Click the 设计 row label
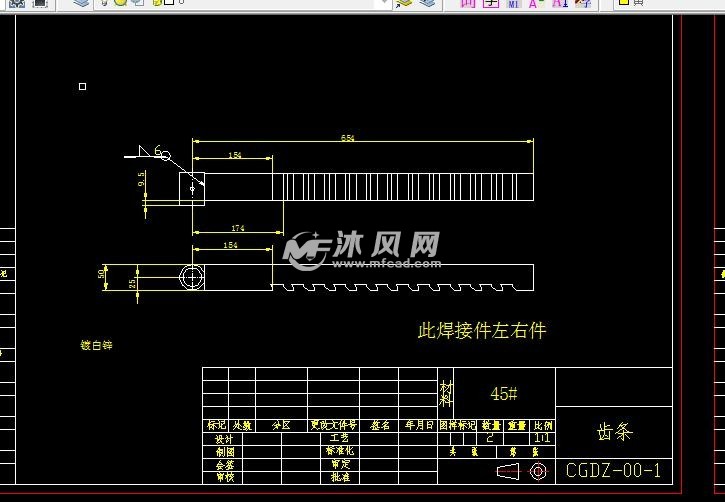The width and height of the screenshot is (725, 502). 224,439
